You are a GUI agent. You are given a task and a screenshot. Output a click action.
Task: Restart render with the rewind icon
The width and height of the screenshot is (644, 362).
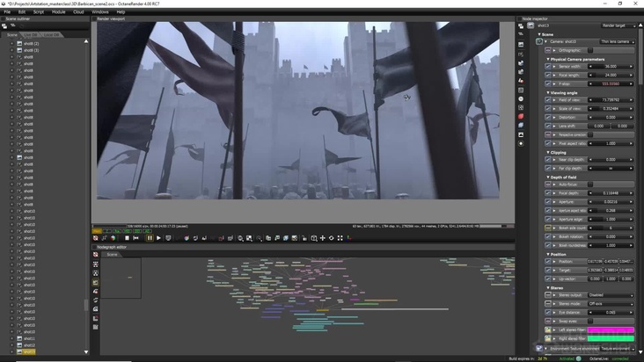(x=135, y=238)
